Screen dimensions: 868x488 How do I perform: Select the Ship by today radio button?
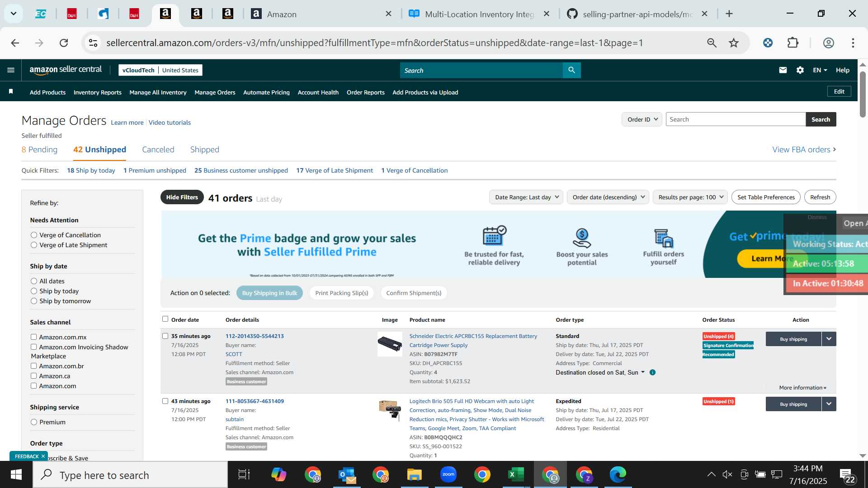coord(34,291)
